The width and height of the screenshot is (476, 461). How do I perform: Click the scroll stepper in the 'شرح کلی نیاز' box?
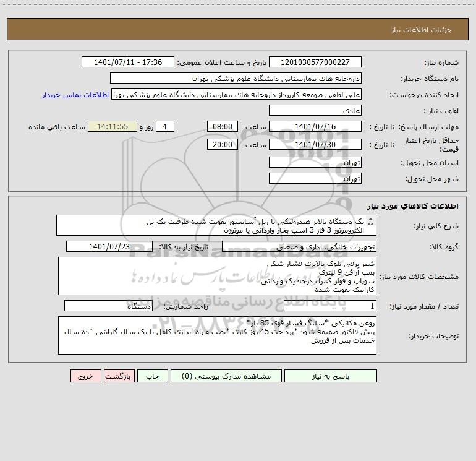(x=370, y=222)
